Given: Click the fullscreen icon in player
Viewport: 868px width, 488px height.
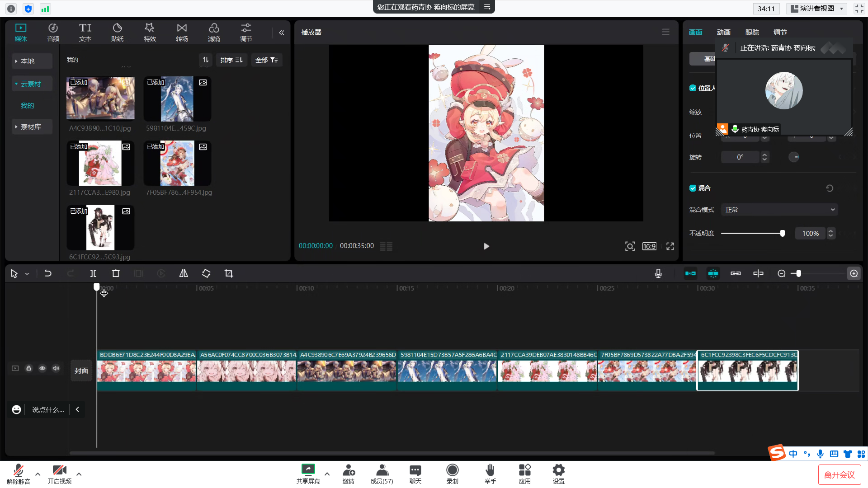Looking at the screenshot, I should click(x=670, y=246).
